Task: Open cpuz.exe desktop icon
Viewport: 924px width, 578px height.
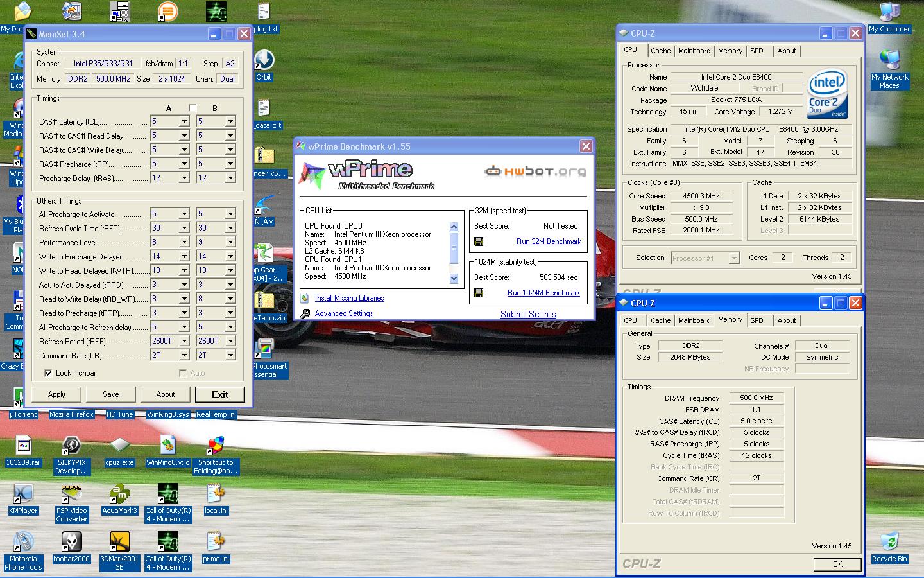Action: coord(119,445)
